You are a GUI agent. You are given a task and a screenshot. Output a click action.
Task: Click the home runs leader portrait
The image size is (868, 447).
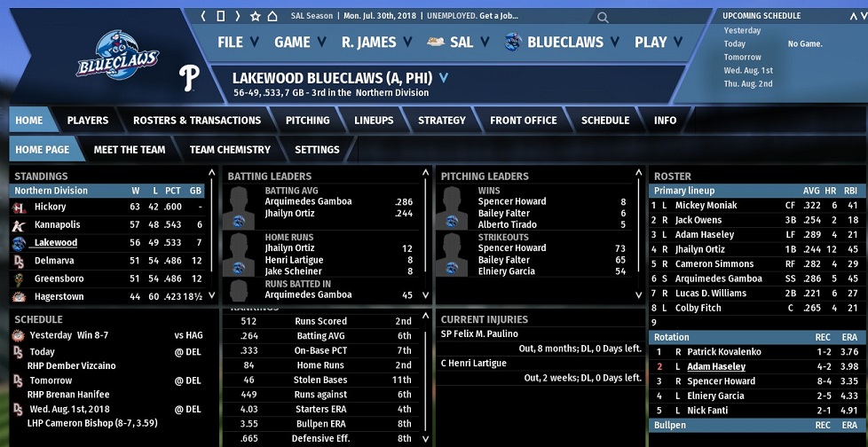click(239, 255)
